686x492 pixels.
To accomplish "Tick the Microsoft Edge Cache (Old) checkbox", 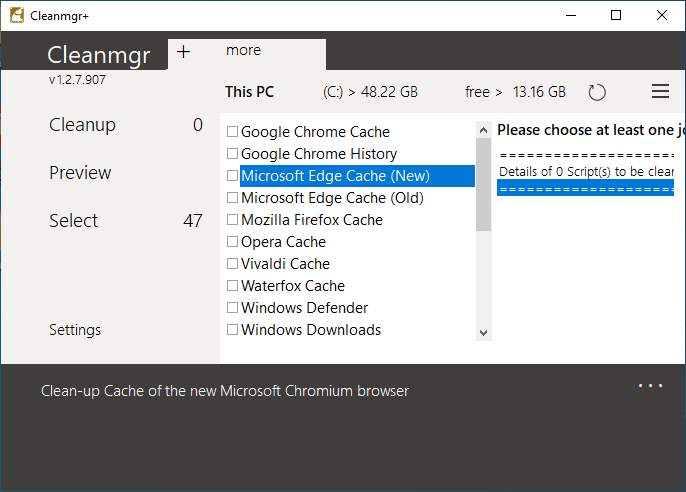I will [x=232, y=198].
